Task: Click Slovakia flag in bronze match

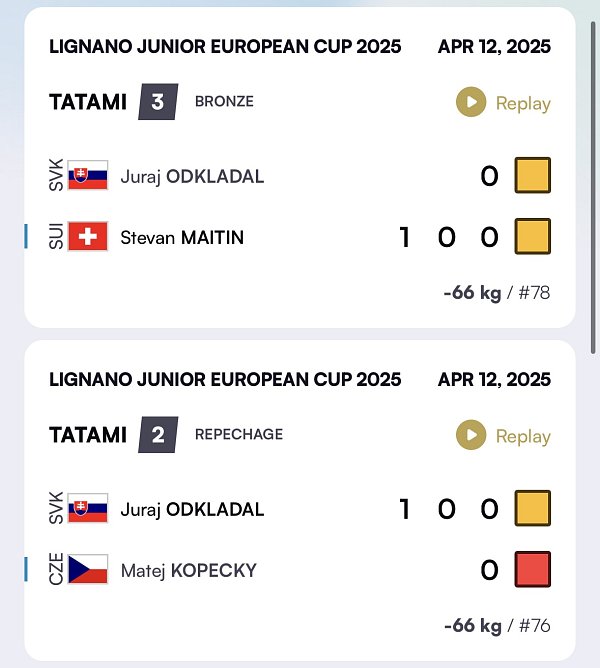Action: click(x=88, y=175)
